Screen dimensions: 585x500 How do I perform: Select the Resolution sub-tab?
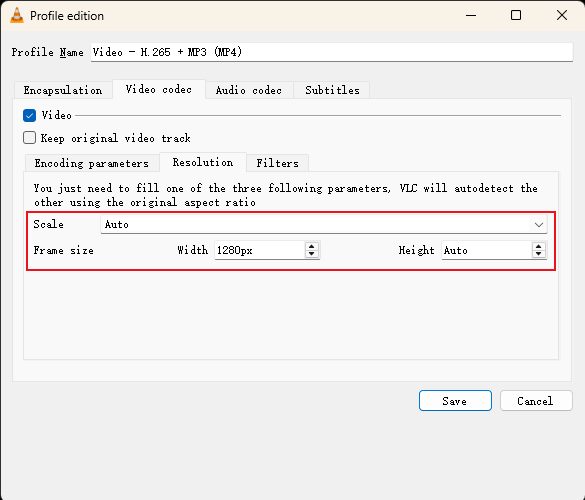203,162
